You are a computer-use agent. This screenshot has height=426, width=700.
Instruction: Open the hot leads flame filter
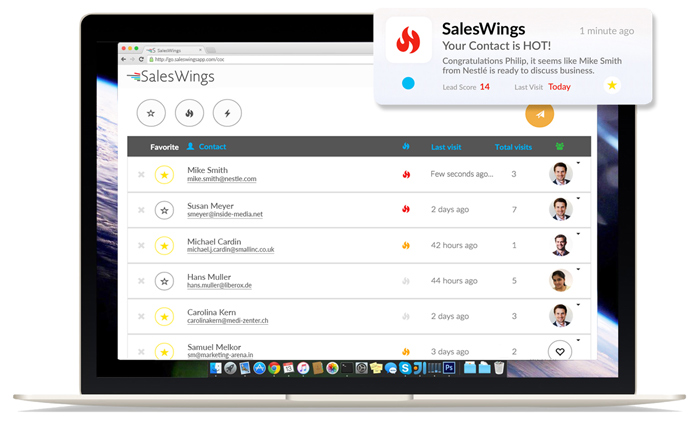(189, 113)
